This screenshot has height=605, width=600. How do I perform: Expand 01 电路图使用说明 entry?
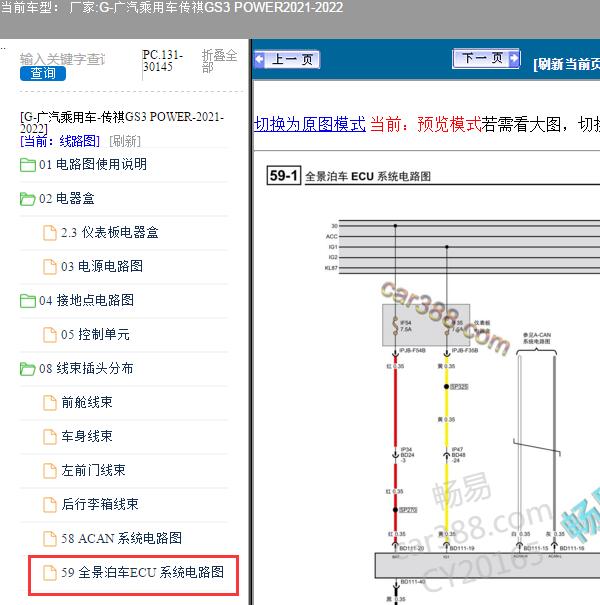93,164
